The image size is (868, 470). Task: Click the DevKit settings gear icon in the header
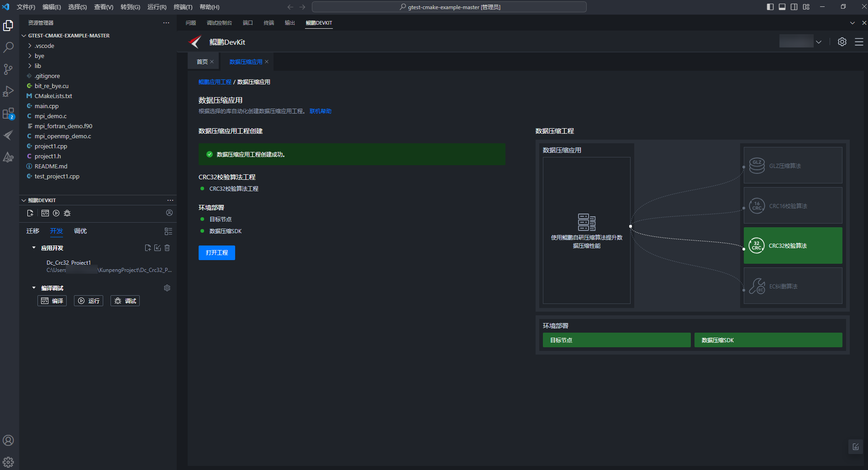842,42
